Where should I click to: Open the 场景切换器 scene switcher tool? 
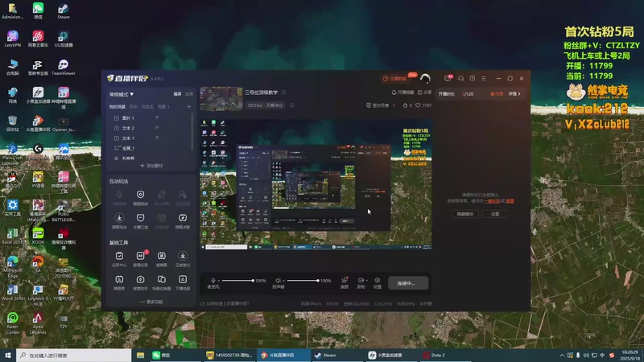(x=162, y=282)
